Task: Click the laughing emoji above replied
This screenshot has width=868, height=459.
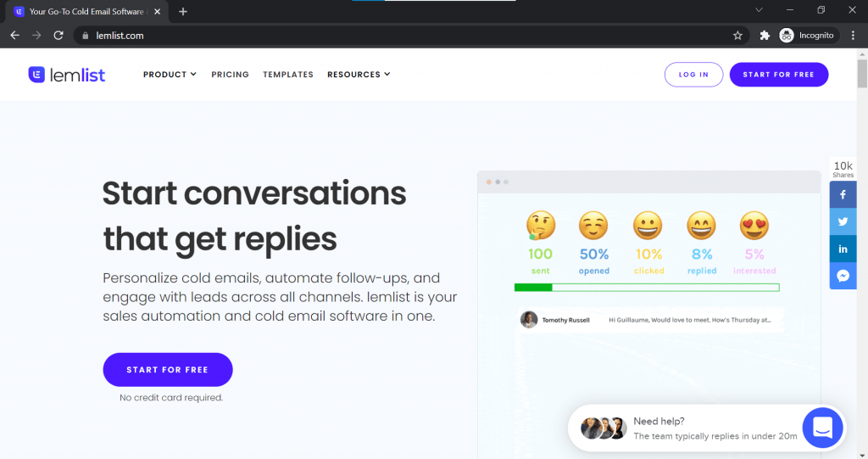Action: (701, 226)
